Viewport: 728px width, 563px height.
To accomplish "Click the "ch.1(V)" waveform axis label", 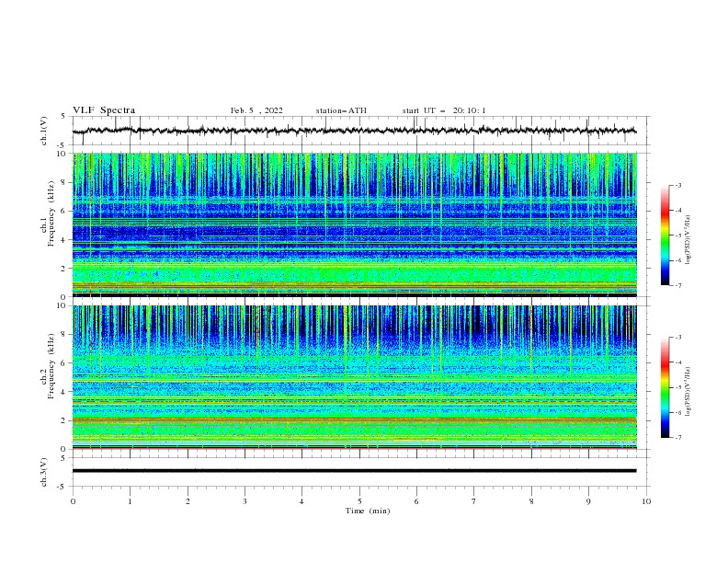I will point(44,131).
